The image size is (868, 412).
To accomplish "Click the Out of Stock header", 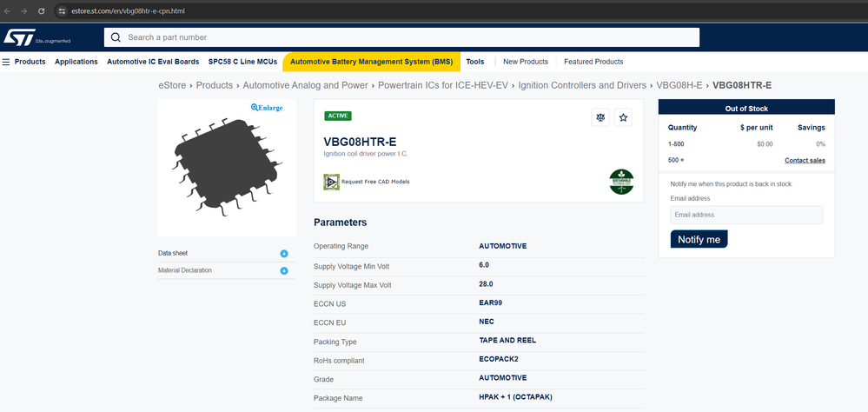I will (746, 109).
